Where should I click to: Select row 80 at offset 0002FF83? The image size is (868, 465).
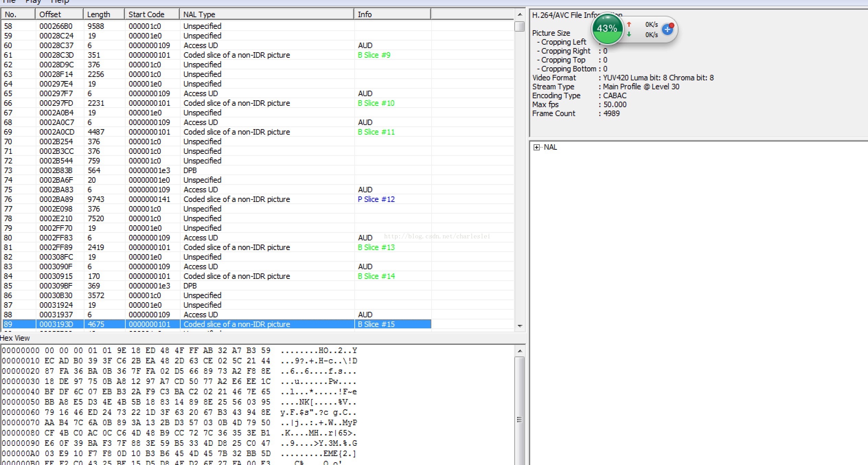click(x=217, y=238)
